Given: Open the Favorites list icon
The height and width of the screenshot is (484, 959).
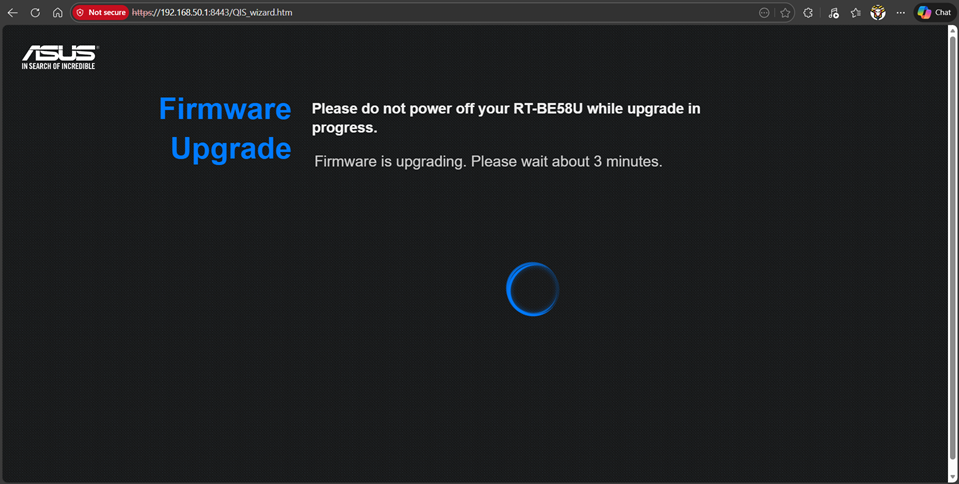Looking at the screenshot, I should coord(856,13).
